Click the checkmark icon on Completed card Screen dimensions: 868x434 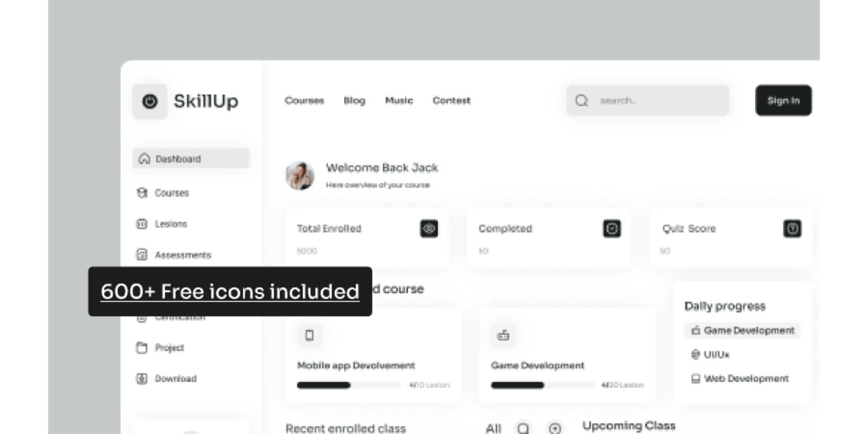(x=611, y=229)
